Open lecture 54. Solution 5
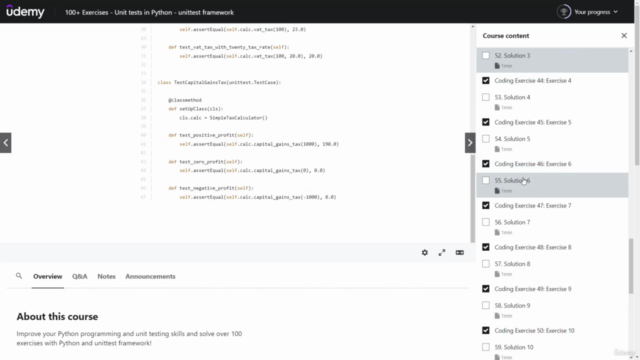Image resolution: width=640 pixels, height=360 pixels. pos(512,139)
